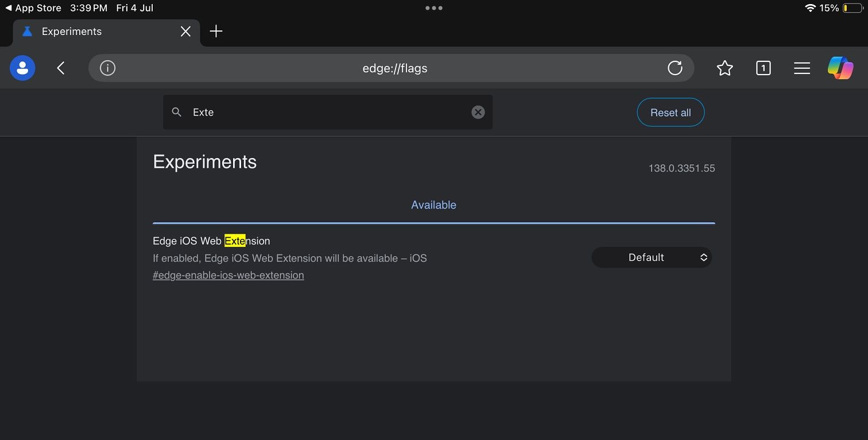Open the profile account icon
This screenshot has height=440, width=868.
[22, 68]
